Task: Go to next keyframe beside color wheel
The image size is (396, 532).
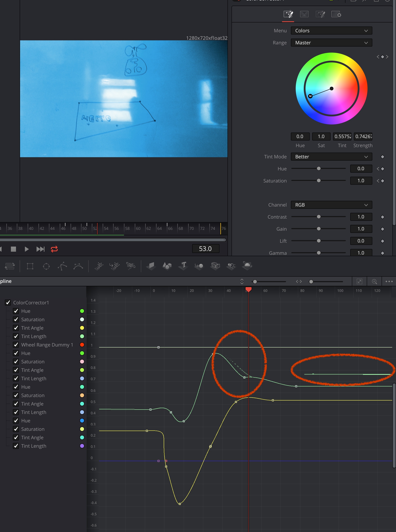Action: tap(387, 57)
